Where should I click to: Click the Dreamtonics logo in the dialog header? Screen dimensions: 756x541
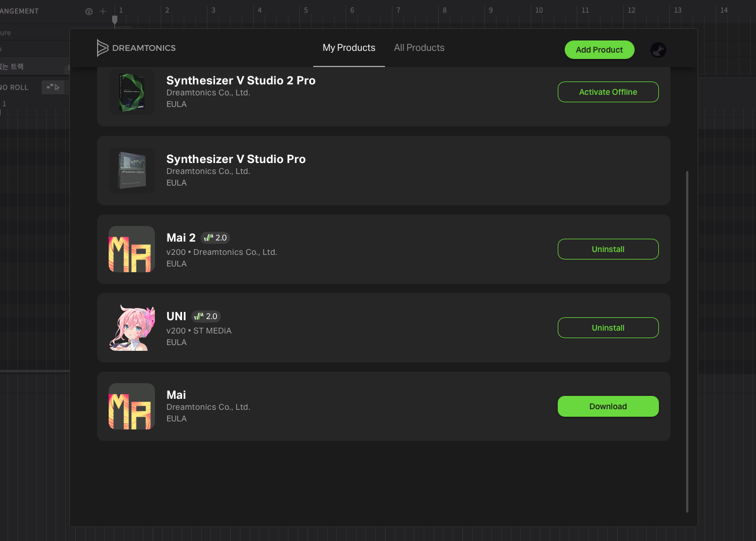tap(136, 48)
